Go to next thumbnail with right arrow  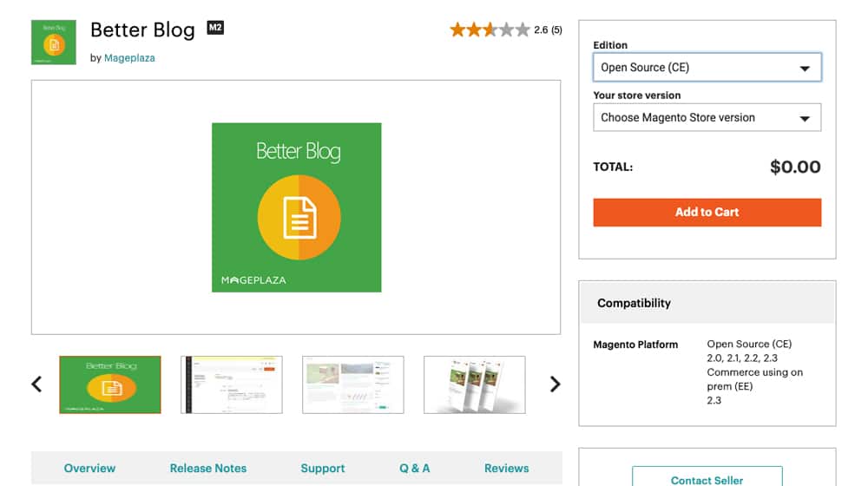tap(555, 384)
